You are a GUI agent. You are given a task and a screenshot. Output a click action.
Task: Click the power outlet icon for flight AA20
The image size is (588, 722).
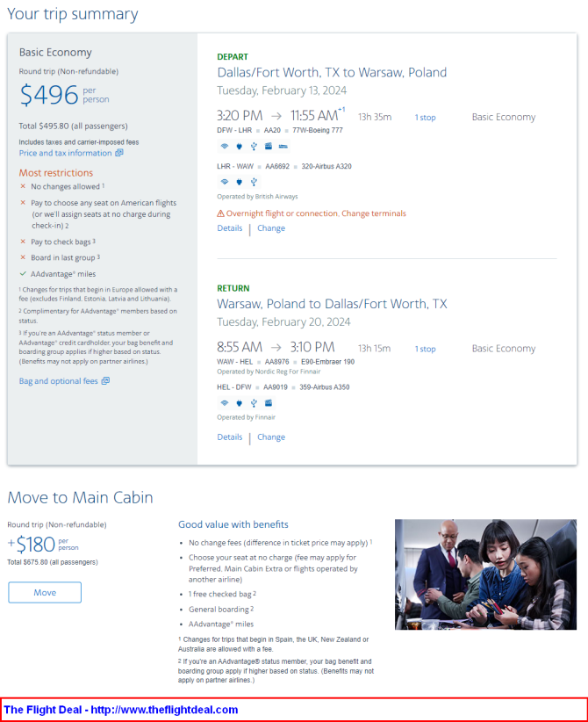coord(239,146)
